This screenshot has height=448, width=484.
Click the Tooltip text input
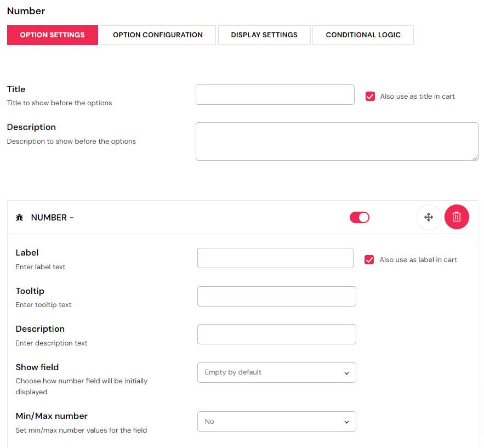276,296
